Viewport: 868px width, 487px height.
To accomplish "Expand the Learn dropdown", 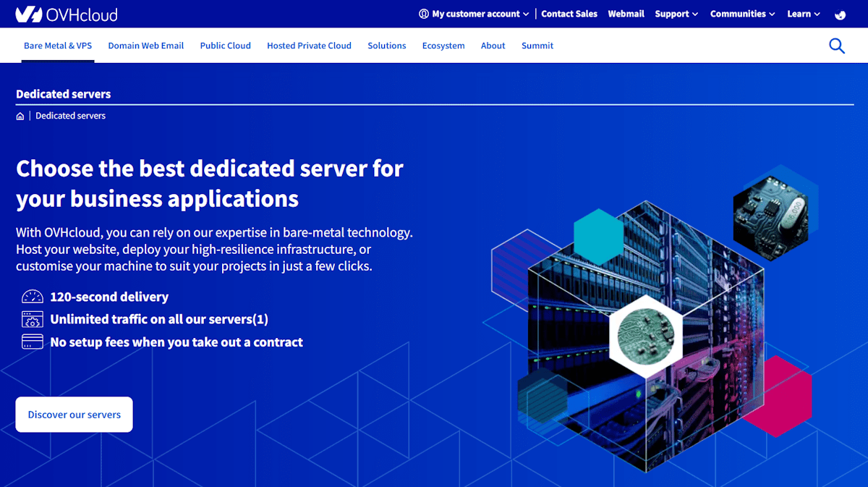I will (804, 14).
